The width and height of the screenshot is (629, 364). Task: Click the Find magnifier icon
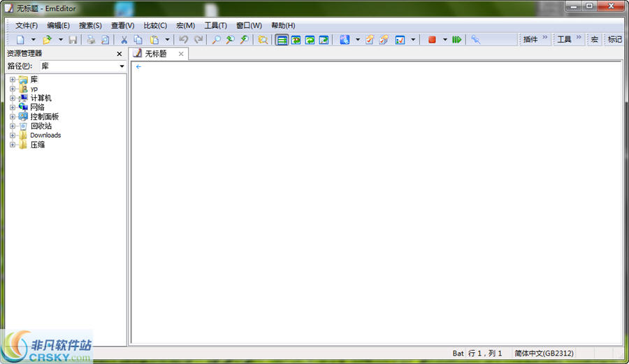point(216,40)
